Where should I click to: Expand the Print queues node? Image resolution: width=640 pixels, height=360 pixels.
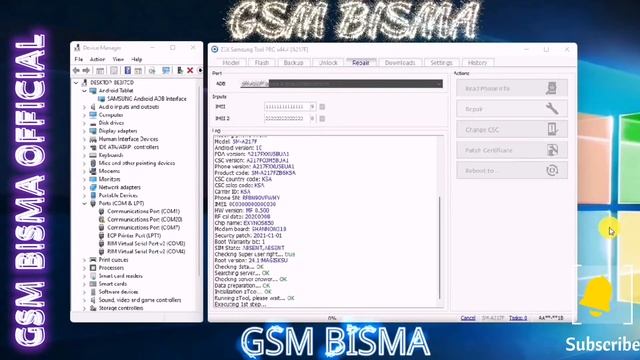pos(84,260)
